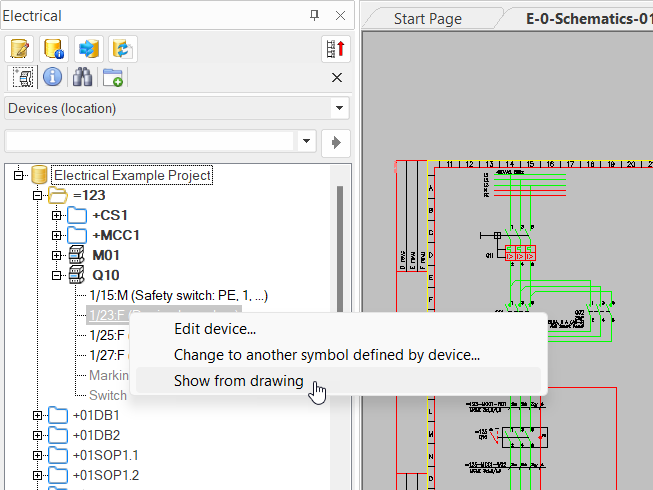Open the Devices (location) dropdown
The width and height of the screenshot is (653, 490).
click(x=341, y=108)
